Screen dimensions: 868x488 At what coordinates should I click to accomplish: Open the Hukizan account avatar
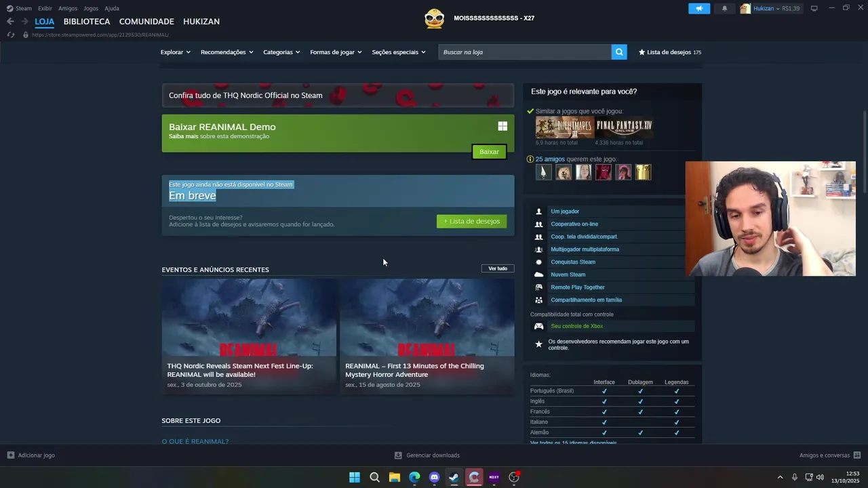(745, 8)
